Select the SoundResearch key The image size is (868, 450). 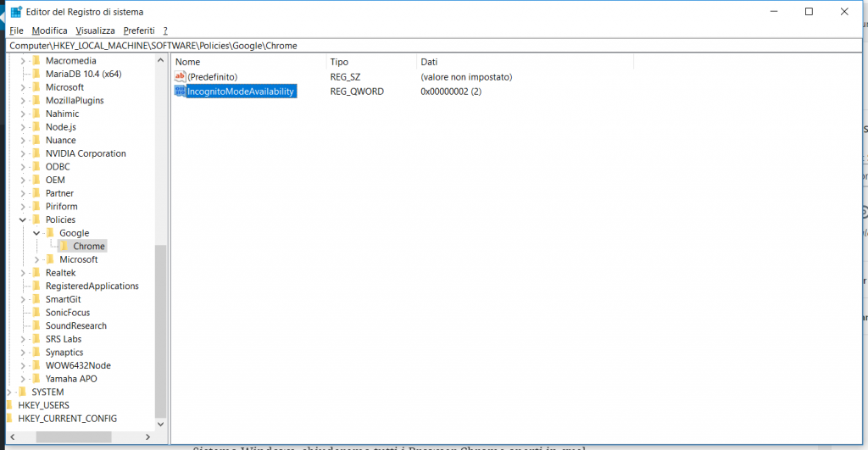75,326
